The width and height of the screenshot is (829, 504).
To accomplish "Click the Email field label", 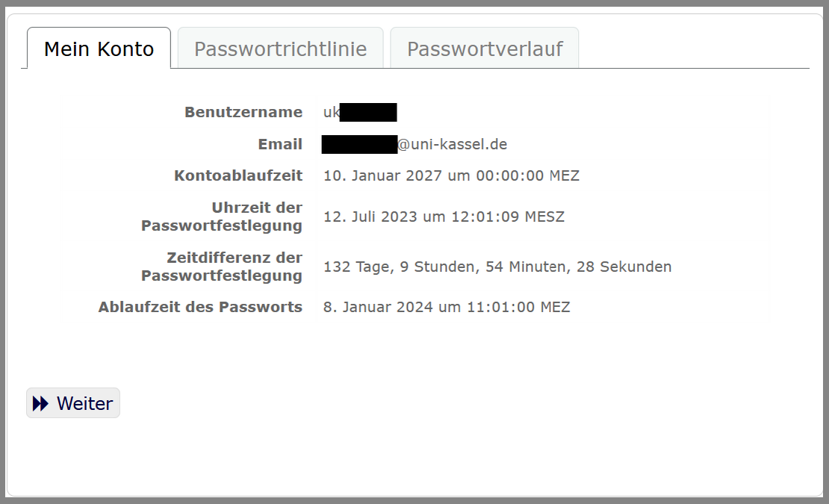I will [280, 145].
